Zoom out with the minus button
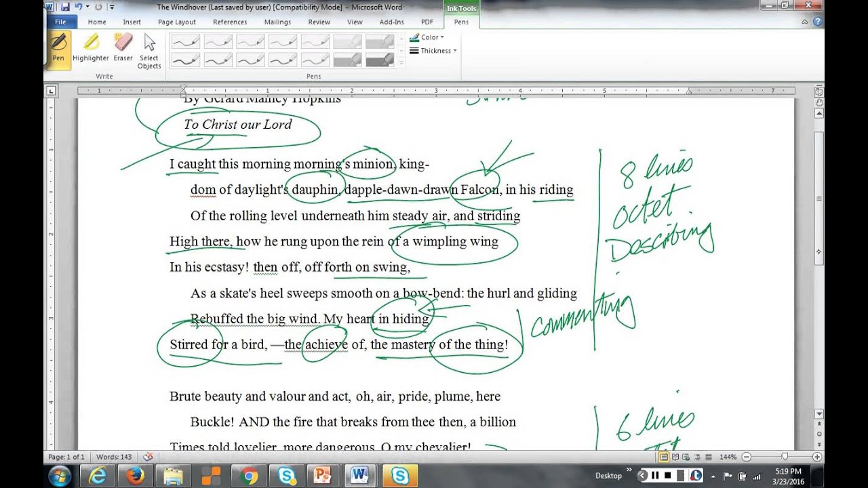This screenshot has width=868, height=488. [747, 457]
